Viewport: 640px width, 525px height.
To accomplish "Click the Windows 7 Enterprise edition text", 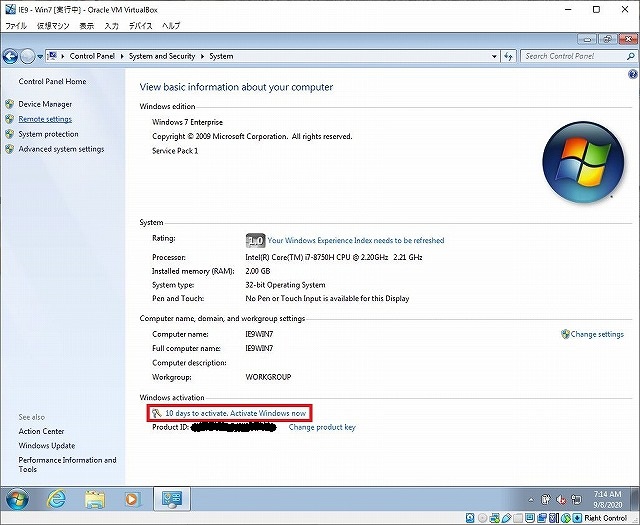I will [x=187, y=122].
